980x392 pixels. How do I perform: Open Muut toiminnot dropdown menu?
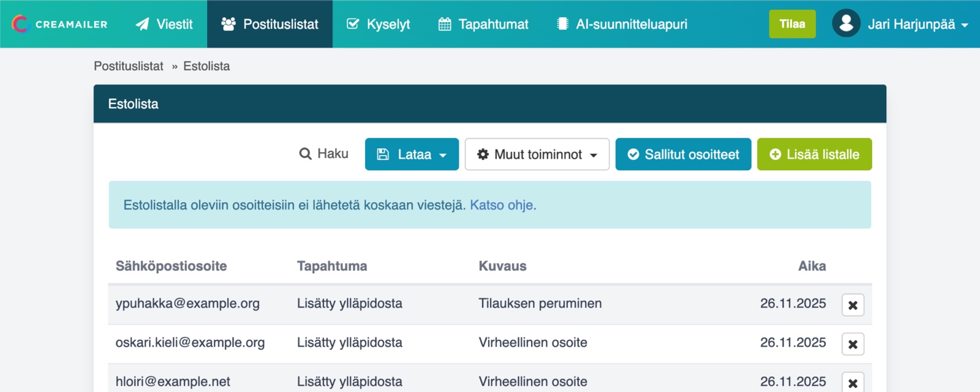click(537, 154)
